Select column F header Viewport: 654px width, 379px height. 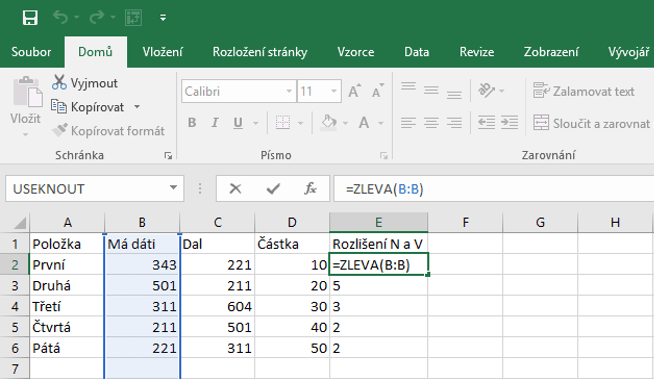[x=465, y=223]
